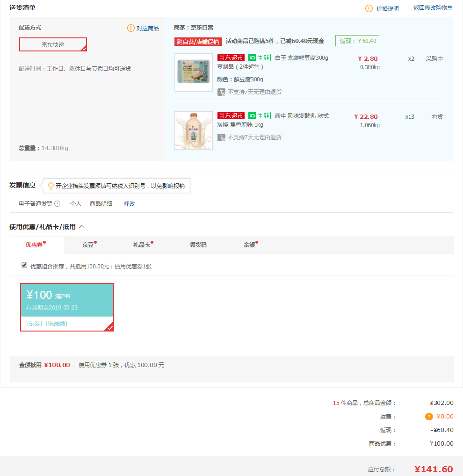Click the 价格说明 warning icon
The height and width of the screenshot is (476, 463).
(369, 8)
